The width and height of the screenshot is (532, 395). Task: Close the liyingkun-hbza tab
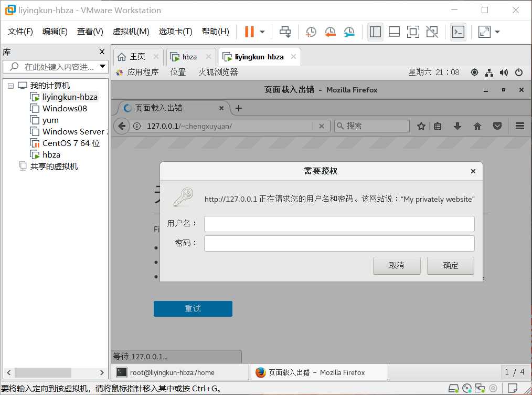click(293, 57)
